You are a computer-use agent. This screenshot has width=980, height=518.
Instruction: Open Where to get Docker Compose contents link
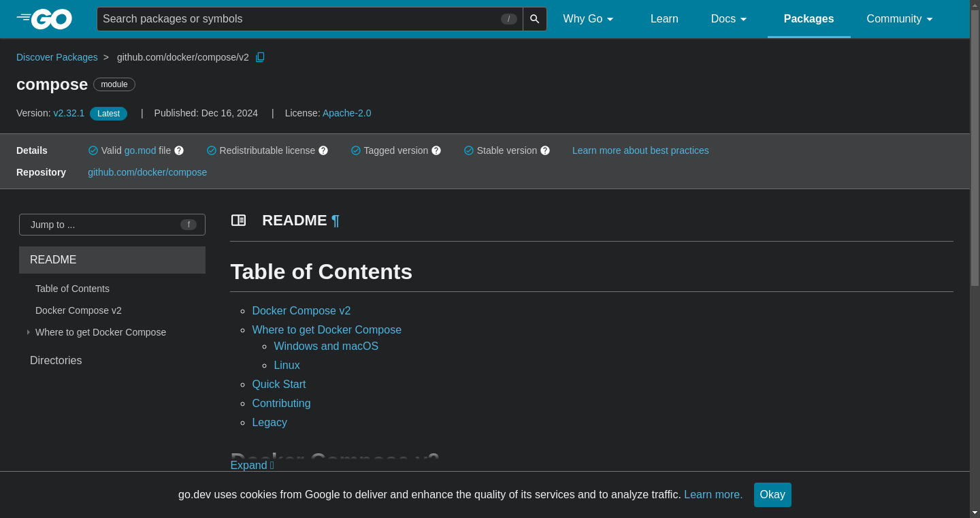(x=327, y=329)
